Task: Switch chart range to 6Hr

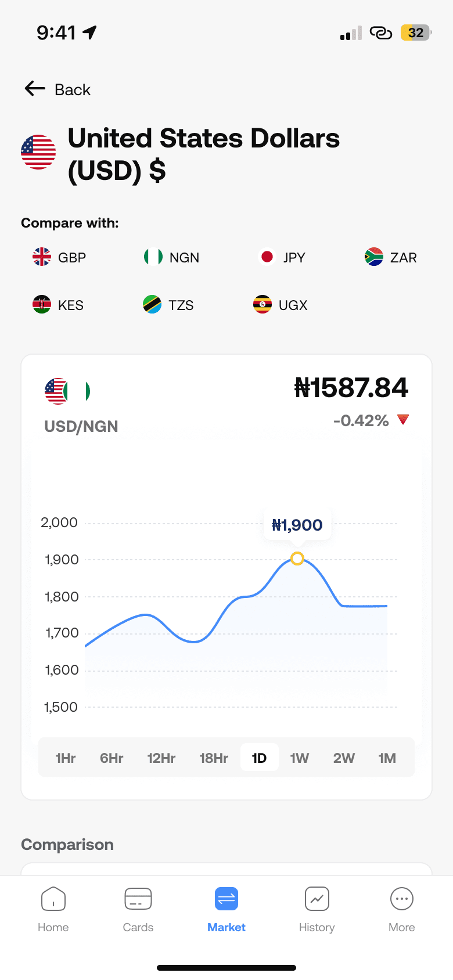Action: (112, 758)
